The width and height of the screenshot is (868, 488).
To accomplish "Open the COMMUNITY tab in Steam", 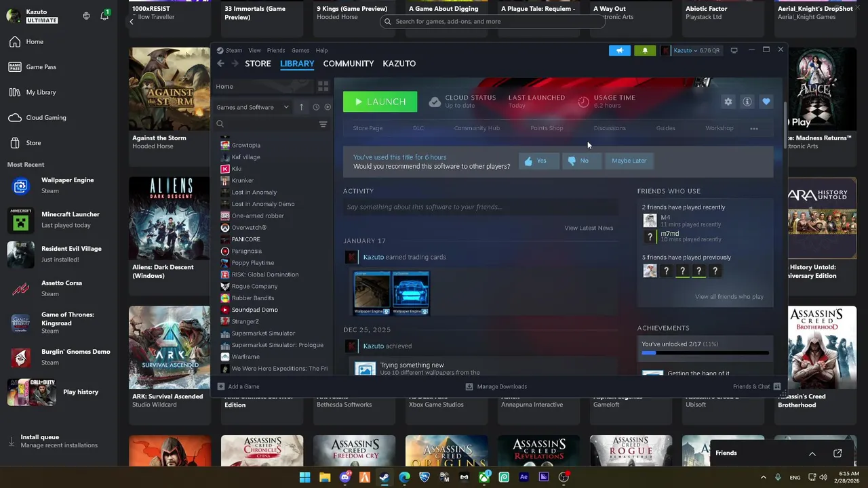I will coord(349,64).
